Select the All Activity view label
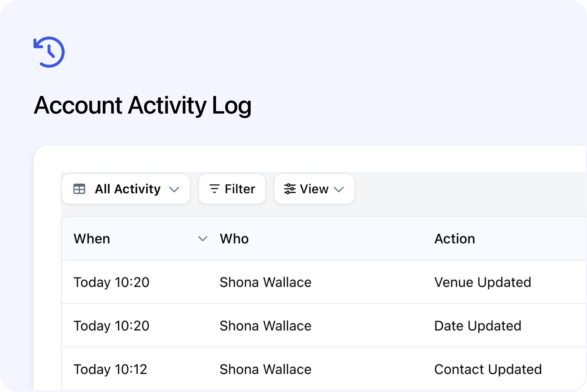Viewport: 587px width, 392px height. (128, 189)
